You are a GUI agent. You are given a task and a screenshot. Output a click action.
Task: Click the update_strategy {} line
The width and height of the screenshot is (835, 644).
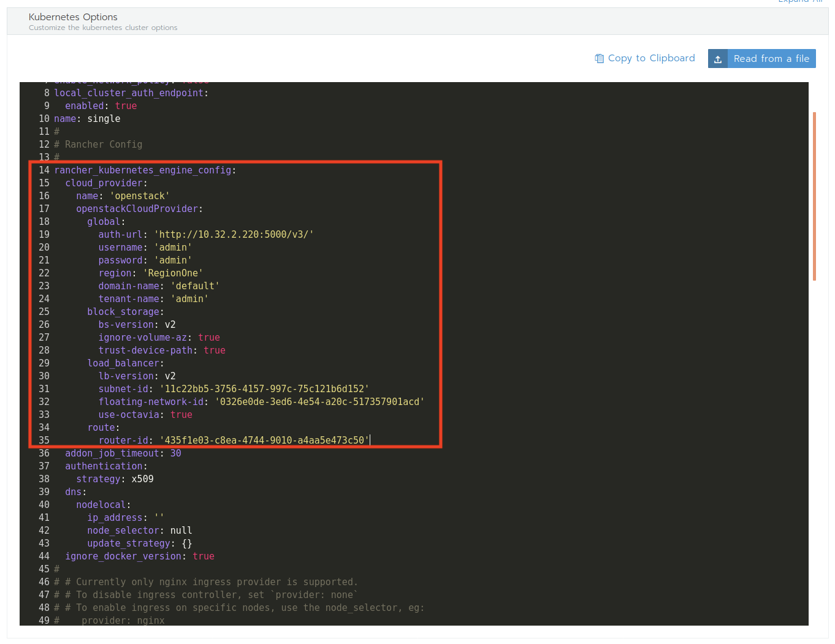click(140, 544)
